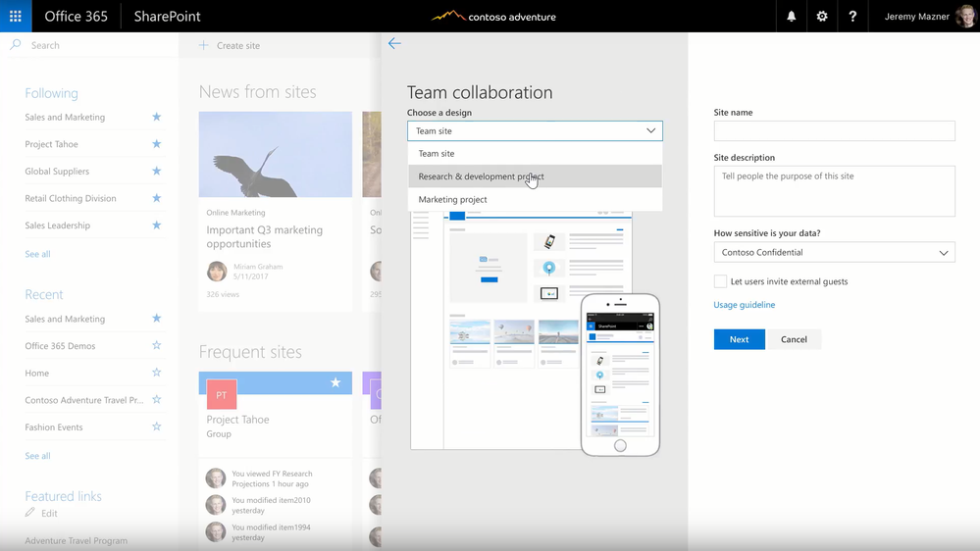This screenshot has height=551, width=980.
Task: Click into the Site description box
Action: 835,191
